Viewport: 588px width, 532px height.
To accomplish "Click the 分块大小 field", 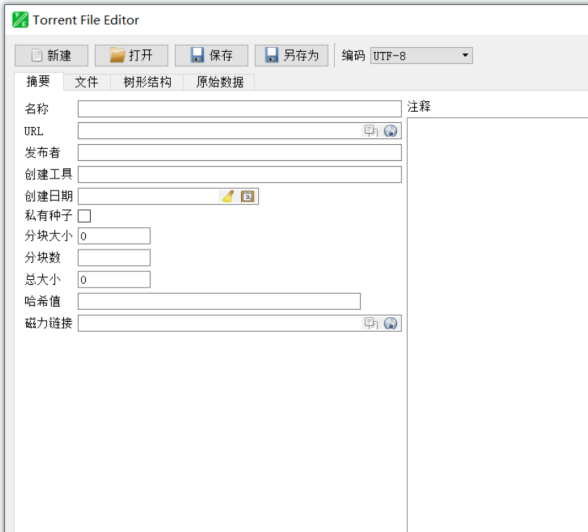I will [x=114, y=236].
